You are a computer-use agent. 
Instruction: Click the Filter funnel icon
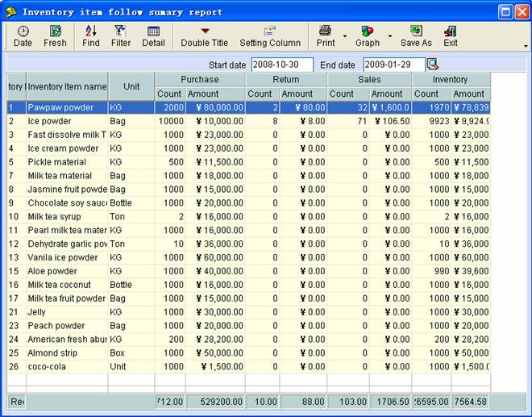pos(120,31)
